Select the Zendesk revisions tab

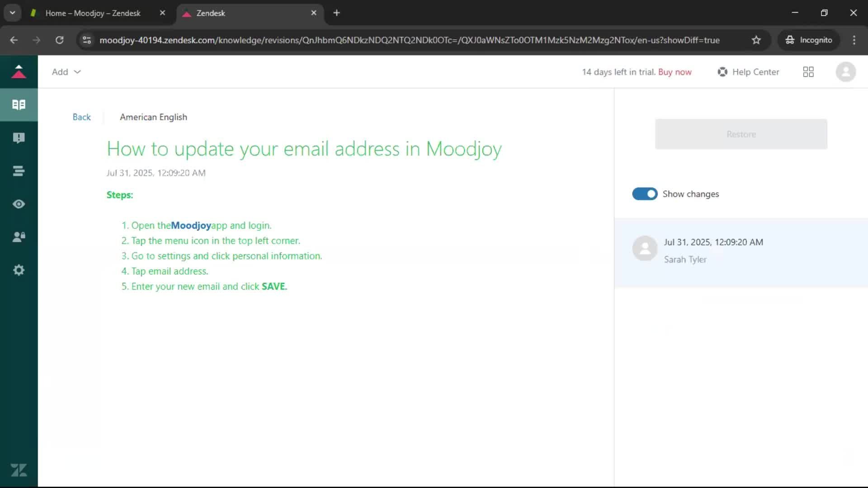pos(250,13)
